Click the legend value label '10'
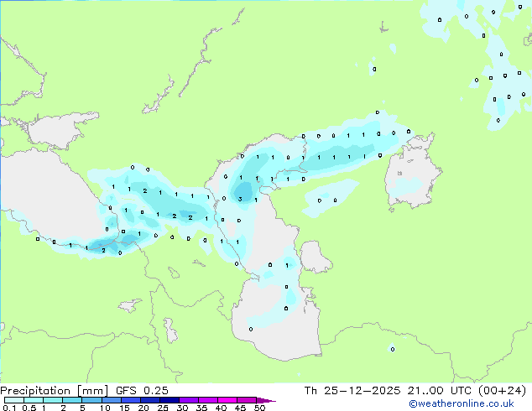This screenshot has height=411, width=532. pos(105,408)
